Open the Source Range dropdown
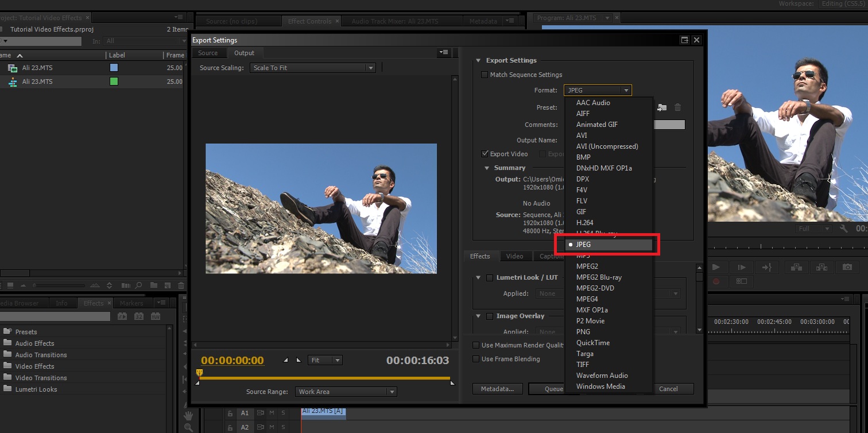This screenshot has height=433, width=868. [x=346, y=392]
